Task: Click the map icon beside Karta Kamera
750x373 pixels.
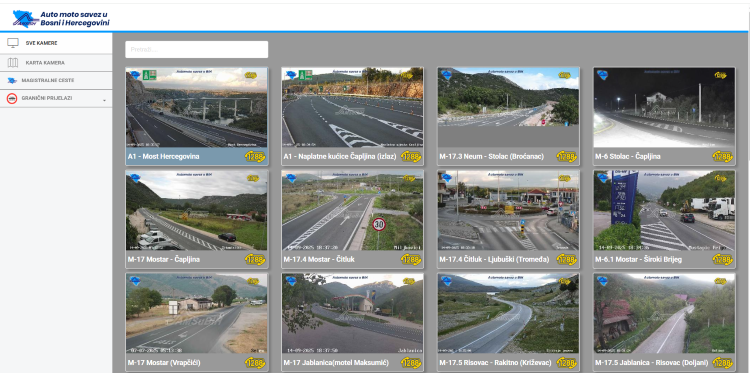Action: tap(13, 63)
